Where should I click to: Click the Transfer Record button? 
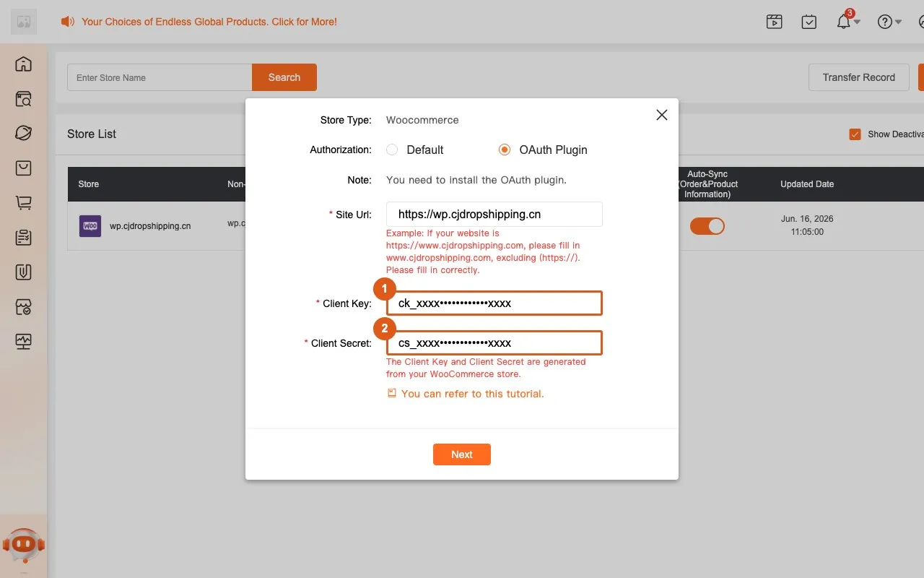click(859, 77)
